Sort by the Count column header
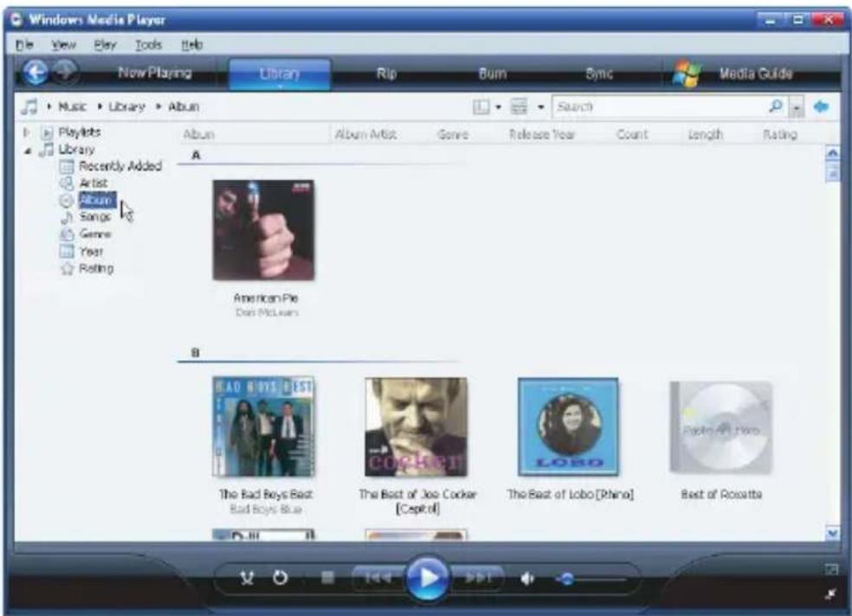 632,134
